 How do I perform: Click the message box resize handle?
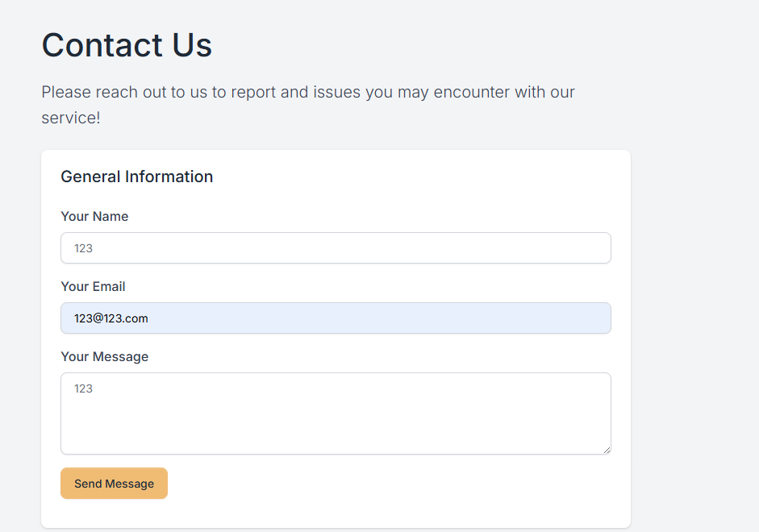[x=607, y=450]
